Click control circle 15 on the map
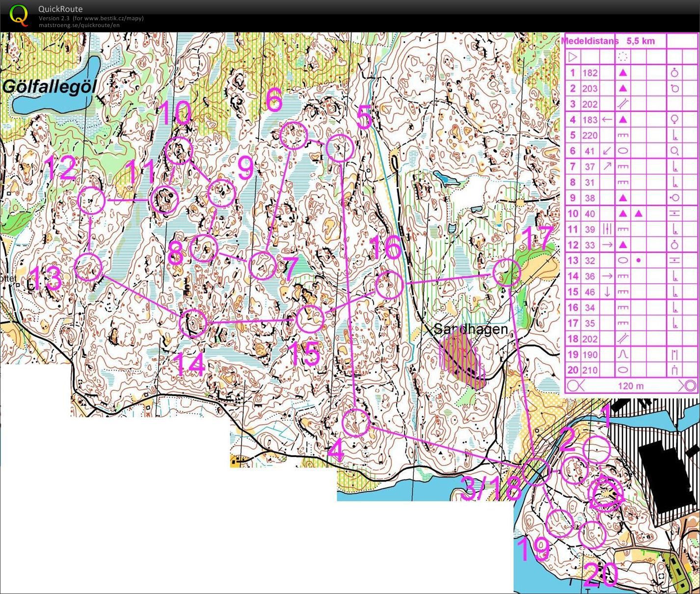The image size is (700, 594). point(310,318)
